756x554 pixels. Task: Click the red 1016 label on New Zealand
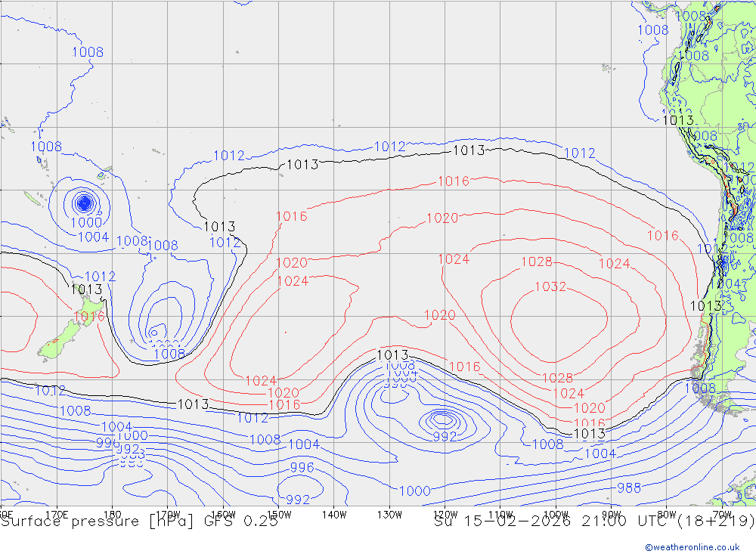89,316
